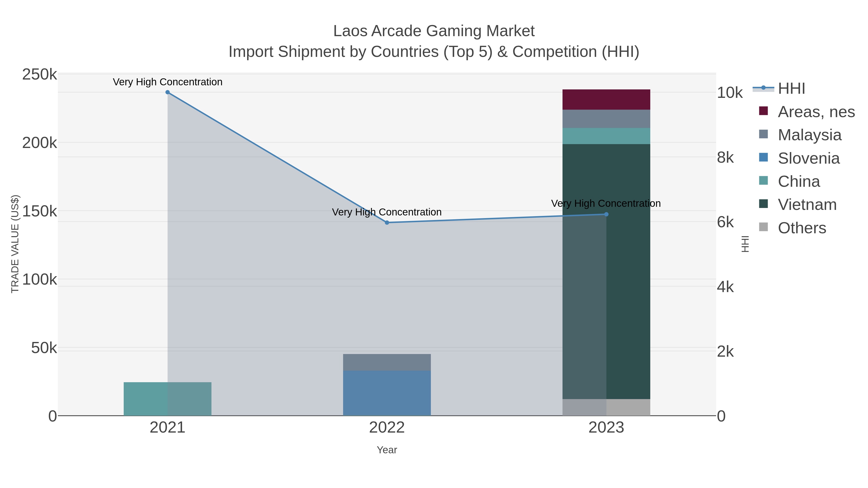
Task: Click the 4k HHI axis tick
Action: [x=726, y=287]
